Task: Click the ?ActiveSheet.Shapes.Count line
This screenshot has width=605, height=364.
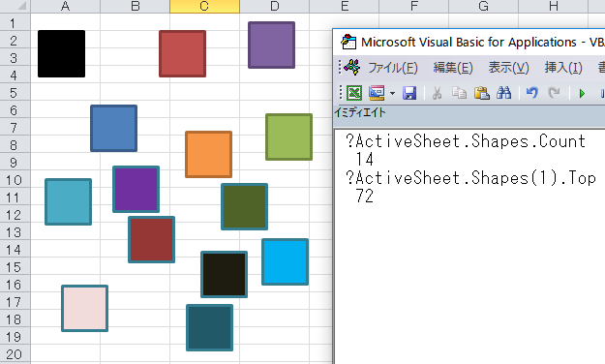Action: tap(466, 141)
